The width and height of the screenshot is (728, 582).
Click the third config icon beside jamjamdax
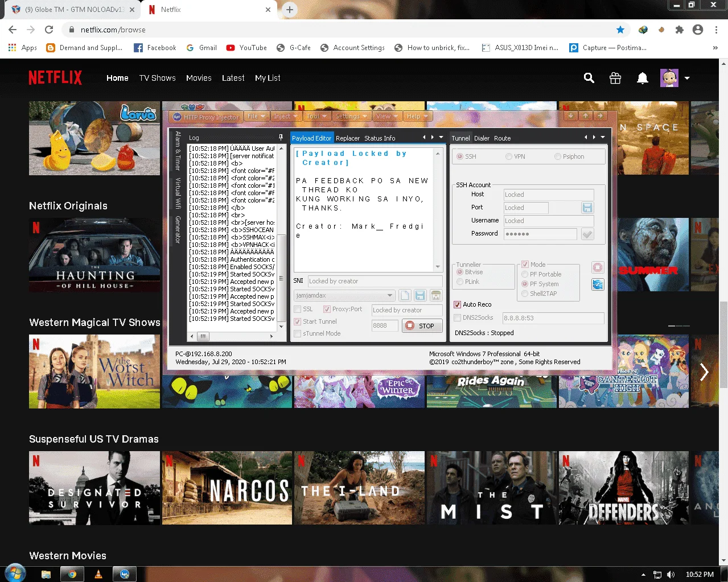[436, 295]
